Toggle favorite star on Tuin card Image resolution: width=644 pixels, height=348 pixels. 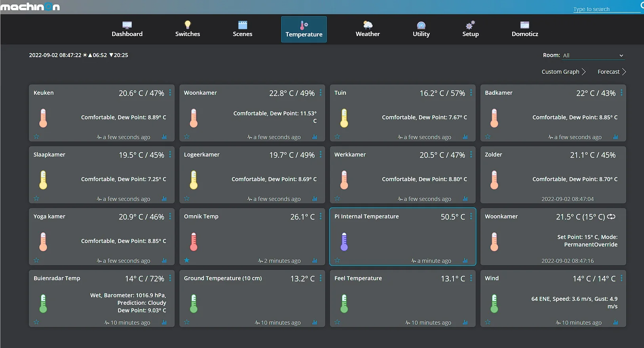coord(337,137)
